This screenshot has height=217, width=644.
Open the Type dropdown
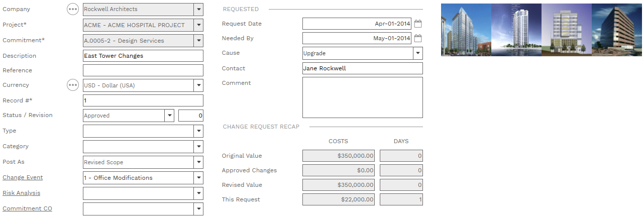(199, 131)
